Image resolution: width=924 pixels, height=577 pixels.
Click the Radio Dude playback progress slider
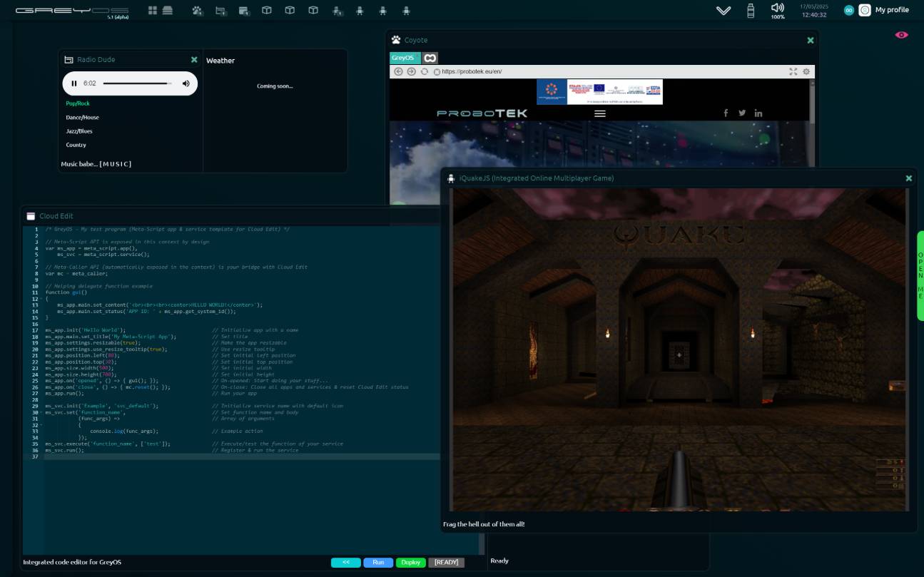[137, 83]
